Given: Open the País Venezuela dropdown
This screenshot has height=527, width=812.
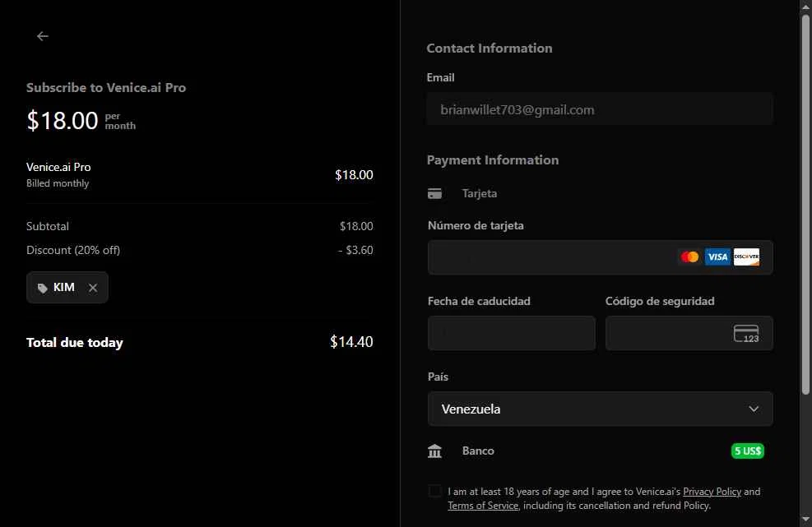Looking at the screenshot, I should click(x=601, y=409).
